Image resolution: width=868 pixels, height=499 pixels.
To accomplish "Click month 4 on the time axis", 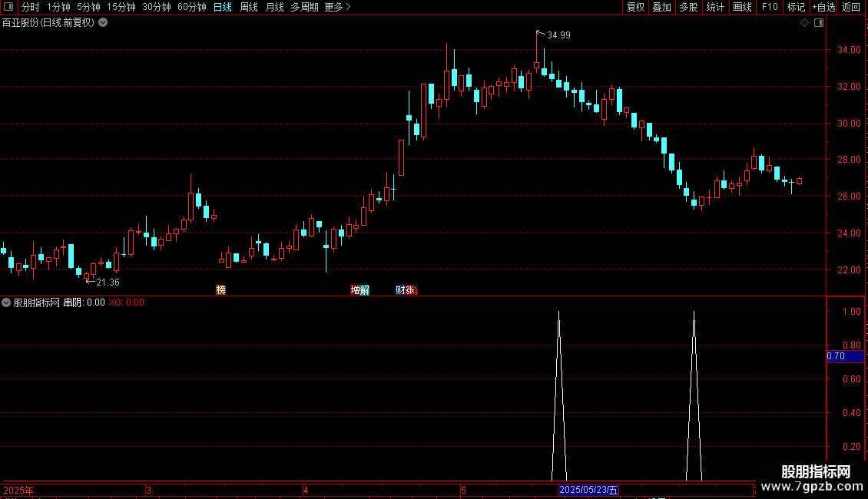I will (306, 490).
